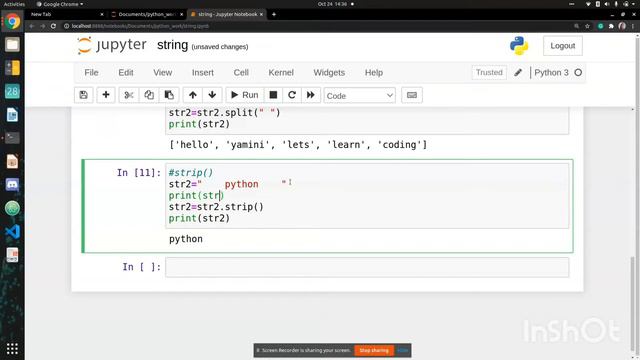The image size is (640, 360).
Task: Open the Insert menu
Action: click(203, 73)
